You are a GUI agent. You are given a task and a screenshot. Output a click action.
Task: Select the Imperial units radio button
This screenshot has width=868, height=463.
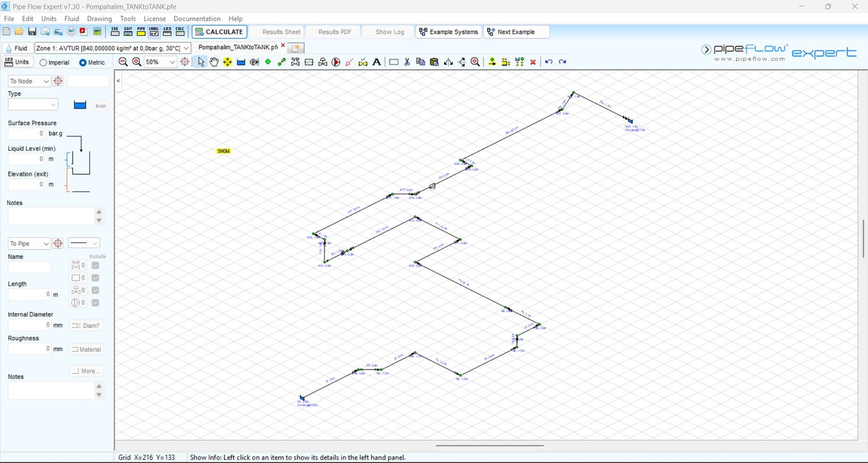coord(43,62)
